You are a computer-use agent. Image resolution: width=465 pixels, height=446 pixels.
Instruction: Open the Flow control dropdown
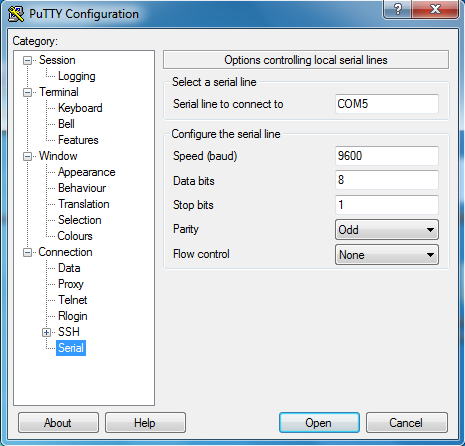(387, 255)
